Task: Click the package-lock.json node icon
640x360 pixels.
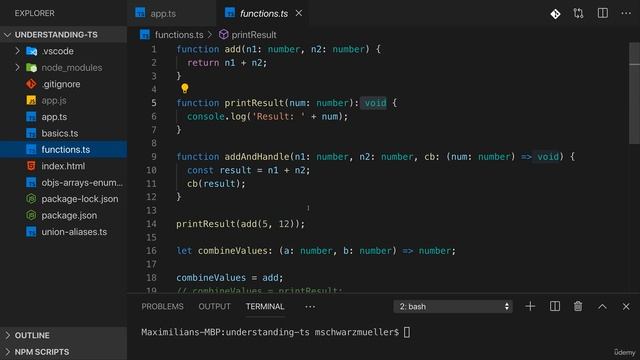Action: click(31, 199)
